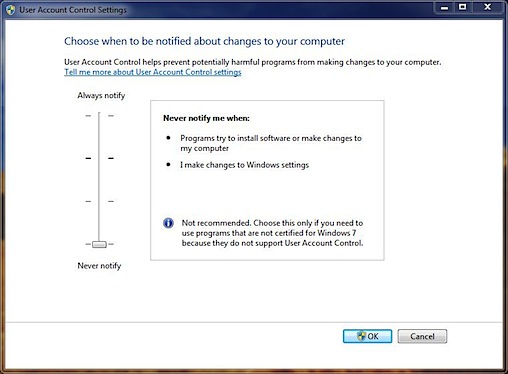Click the 'Always notify' label
Image resolution: width=508 pixels, height=374 pixels.
click(x=101, y=96)
